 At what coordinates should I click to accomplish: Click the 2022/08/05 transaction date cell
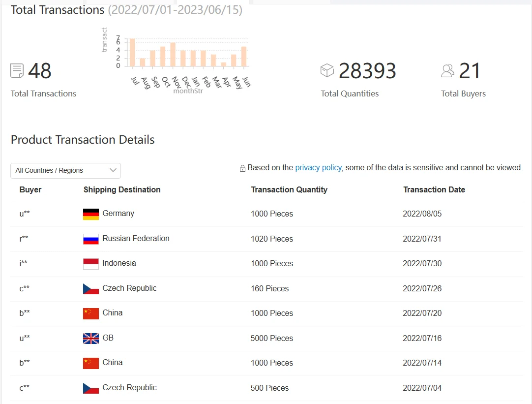pyautogui.click(x=422, y=214)
